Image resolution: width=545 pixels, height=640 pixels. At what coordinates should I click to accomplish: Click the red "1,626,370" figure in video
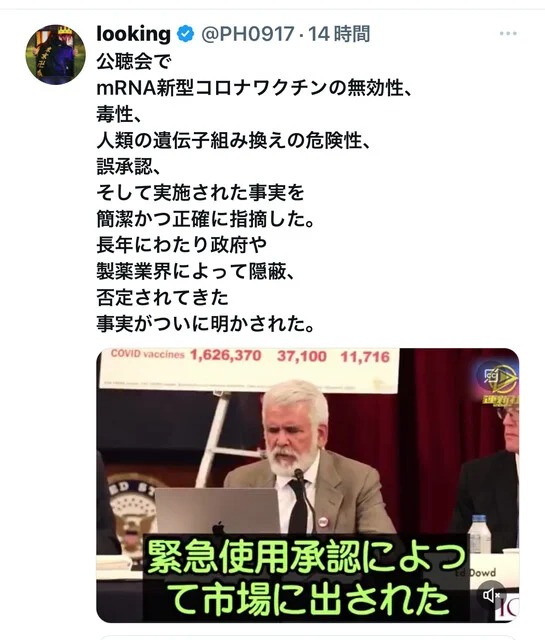point(225,356)
